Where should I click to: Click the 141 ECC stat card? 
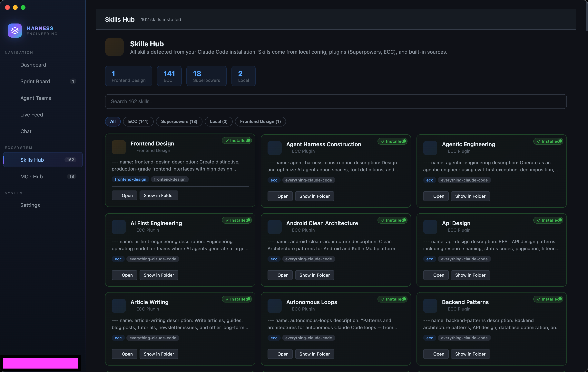click(169, 76)
